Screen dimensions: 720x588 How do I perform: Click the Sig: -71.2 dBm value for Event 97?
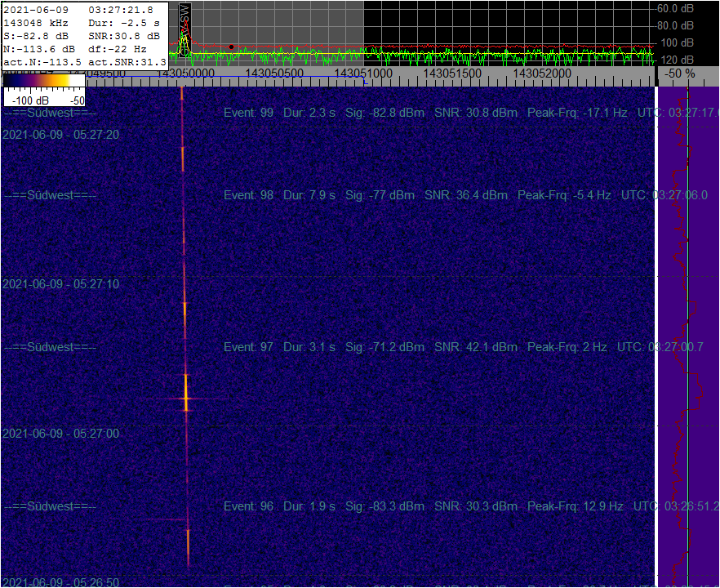click(384, 347)
